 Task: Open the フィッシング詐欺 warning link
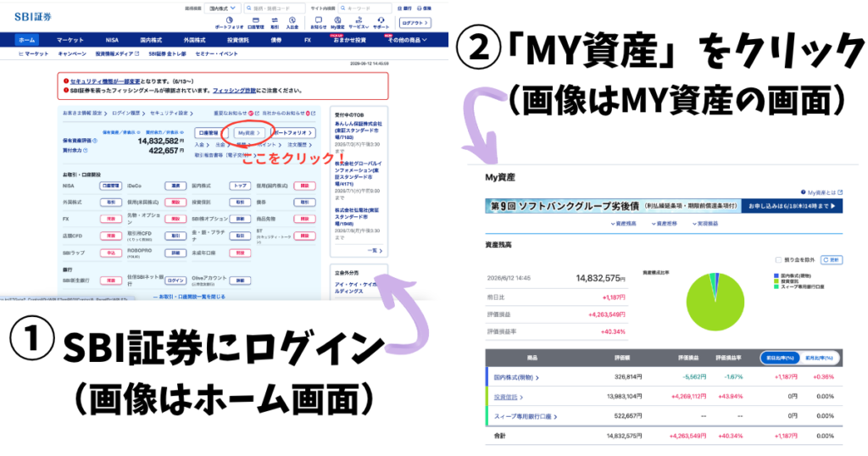pos(234,90)
